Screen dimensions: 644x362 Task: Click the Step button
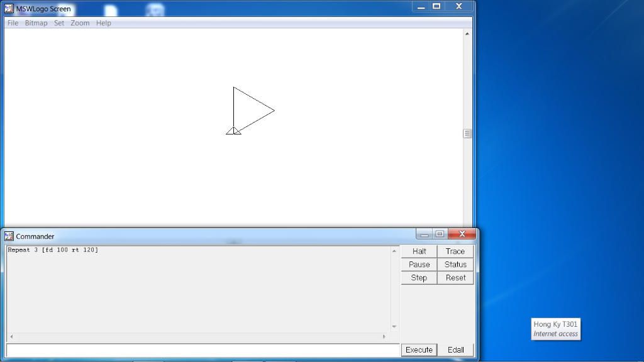[x=419, y=278]
